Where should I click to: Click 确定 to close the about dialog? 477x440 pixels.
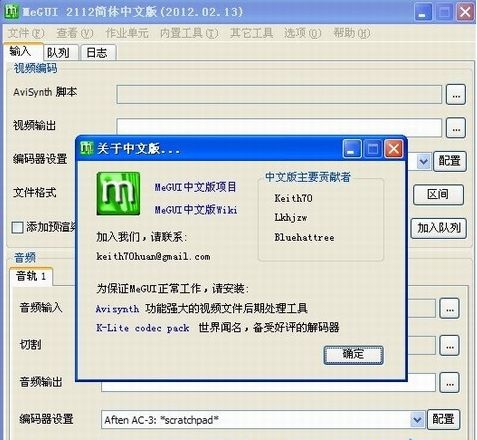(x=353, y=355)
